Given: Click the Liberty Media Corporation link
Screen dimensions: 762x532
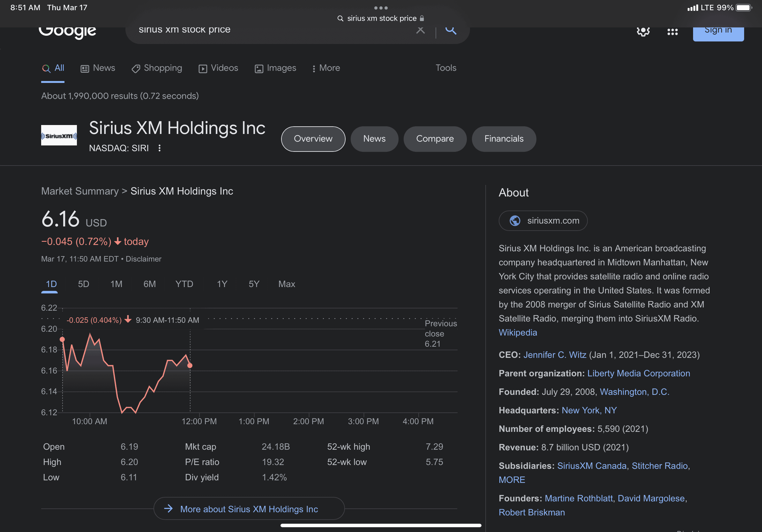Looking at the screenshot, I should coord(639,373).
